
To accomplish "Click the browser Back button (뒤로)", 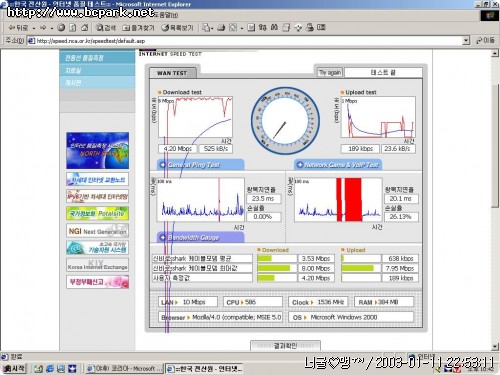I will click(18, 28).
